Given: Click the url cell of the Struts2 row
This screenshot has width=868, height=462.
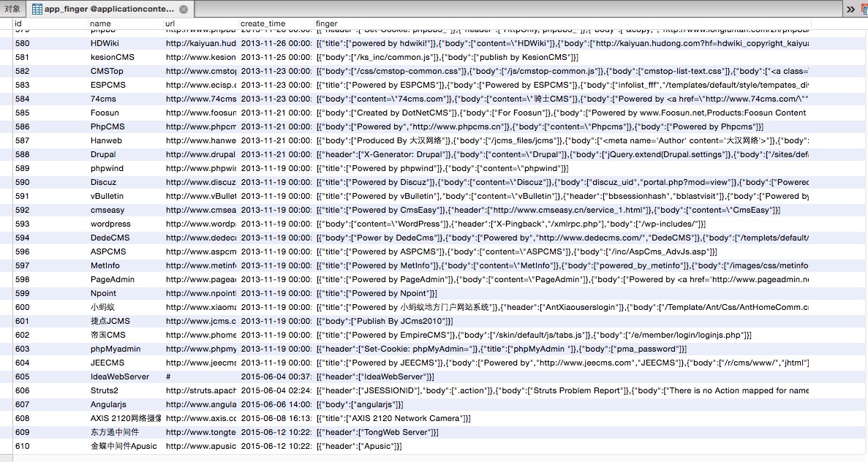Looking at the screenshot, I should pyautogui.click(x=201, y=390).
